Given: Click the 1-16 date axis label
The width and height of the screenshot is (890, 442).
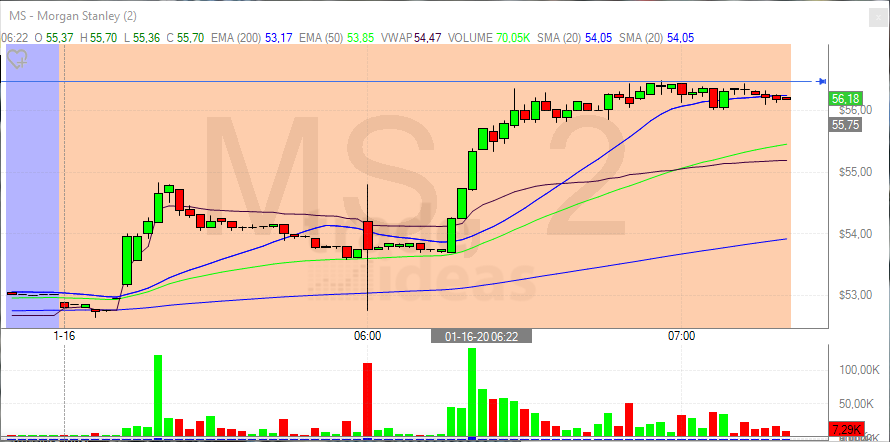Looking at the screenshot, I should click(65, 336).
